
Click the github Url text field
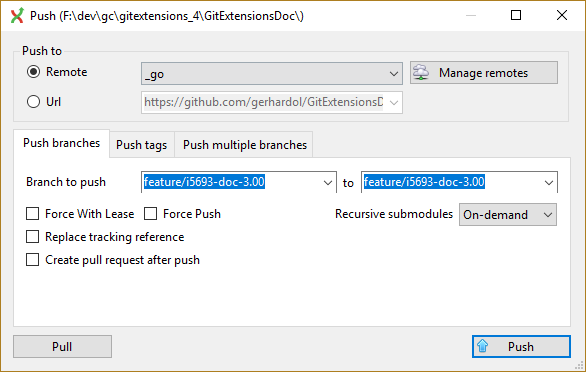click(x=264, y=102)
